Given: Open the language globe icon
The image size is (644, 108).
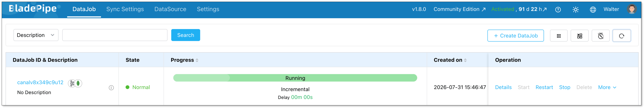Looking at the screenshot, I should coord(593,10).
